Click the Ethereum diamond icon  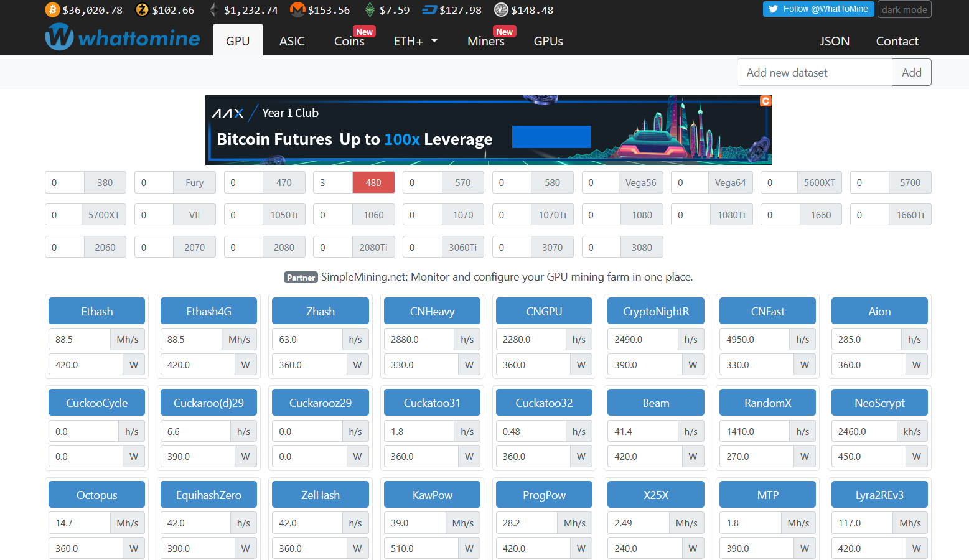coord(213,10)
